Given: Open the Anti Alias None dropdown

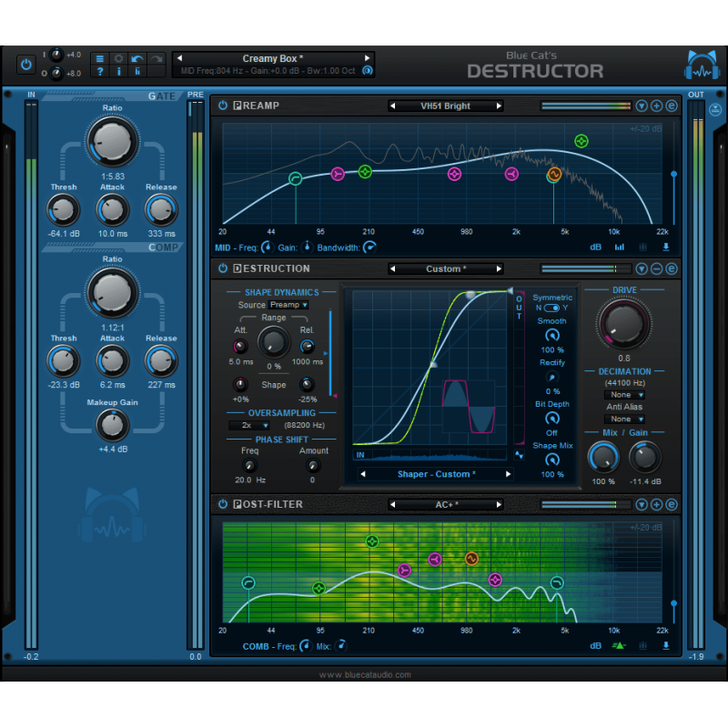Looking at the screenshot, I should point(624,419).
